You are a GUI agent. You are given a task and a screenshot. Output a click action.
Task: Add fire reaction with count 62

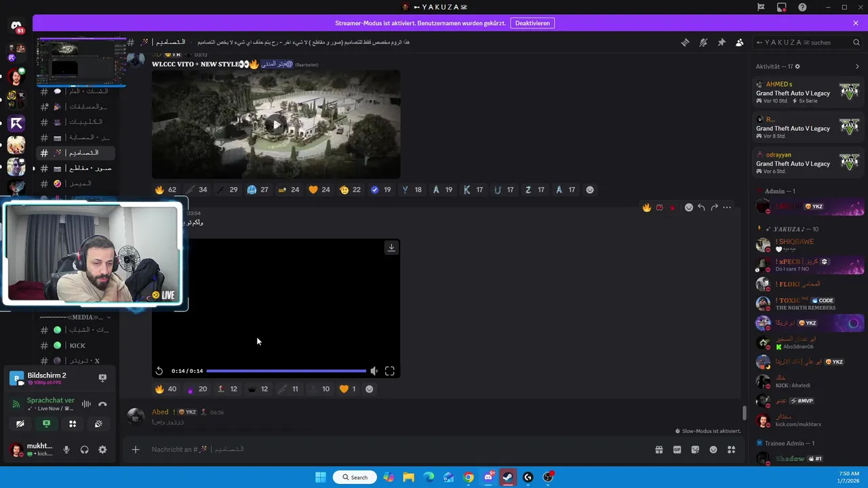coord(166,190)
